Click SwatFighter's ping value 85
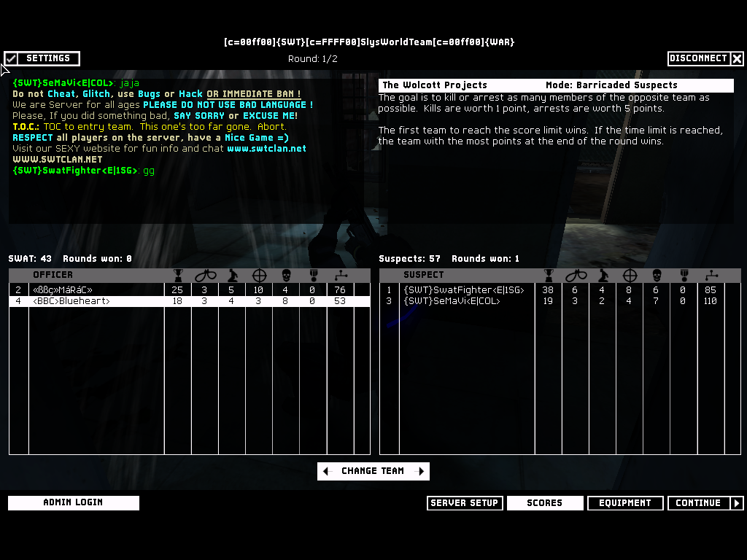Screen dimensions: 747x560 click(x=711, y=290)
